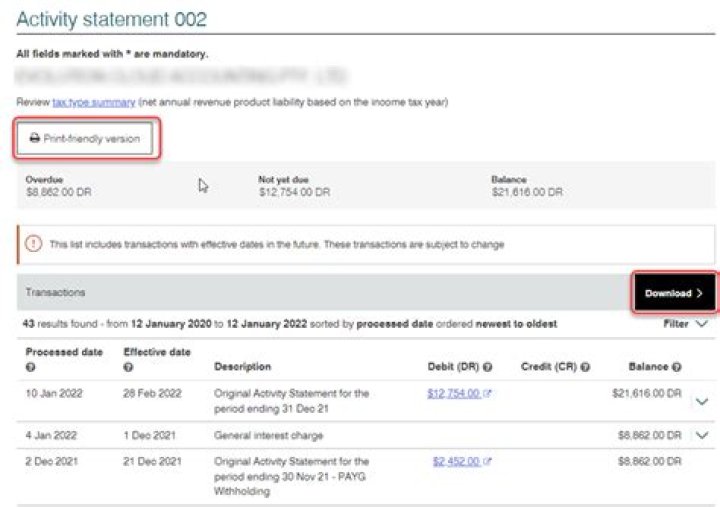The height and width of the screenshot is (507, 720).
Task: Open the tax type summary link
Action: pos(93,102)
